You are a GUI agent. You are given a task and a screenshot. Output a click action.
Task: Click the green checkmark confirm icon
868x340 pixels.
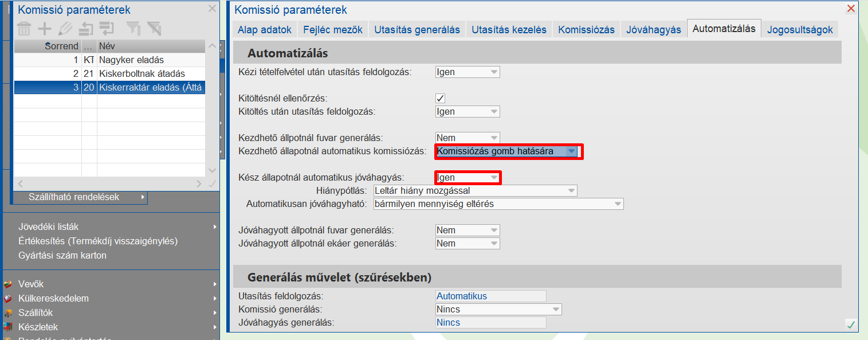(851, 325)
